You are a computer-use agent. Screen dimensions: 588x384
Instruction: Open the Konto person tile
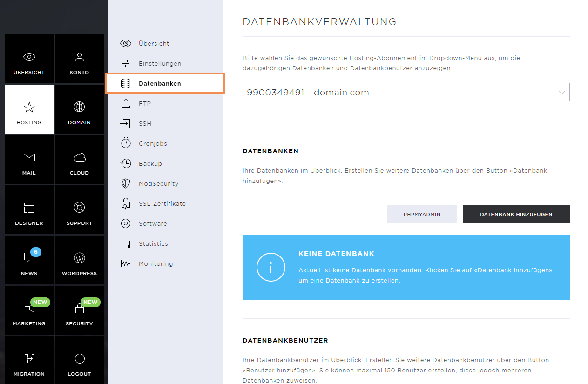click(x=79, y=59)
